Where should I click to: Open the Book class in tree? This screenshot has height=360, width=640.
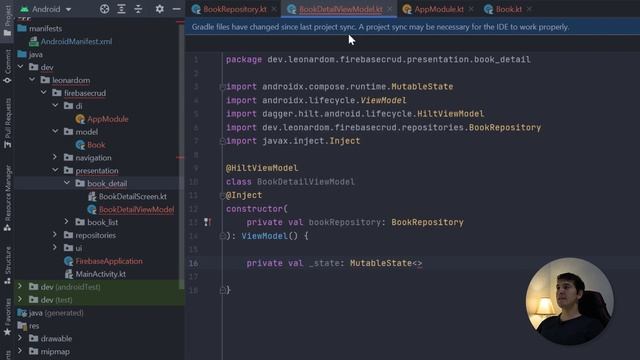pos(90,144)
